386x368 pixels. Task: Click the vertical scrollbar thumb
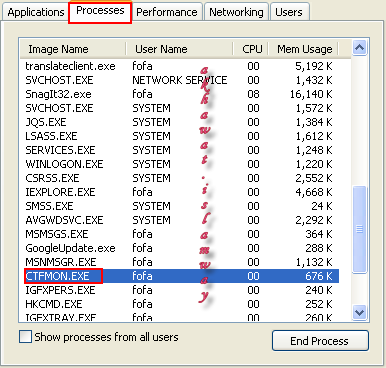click(360, 230)
